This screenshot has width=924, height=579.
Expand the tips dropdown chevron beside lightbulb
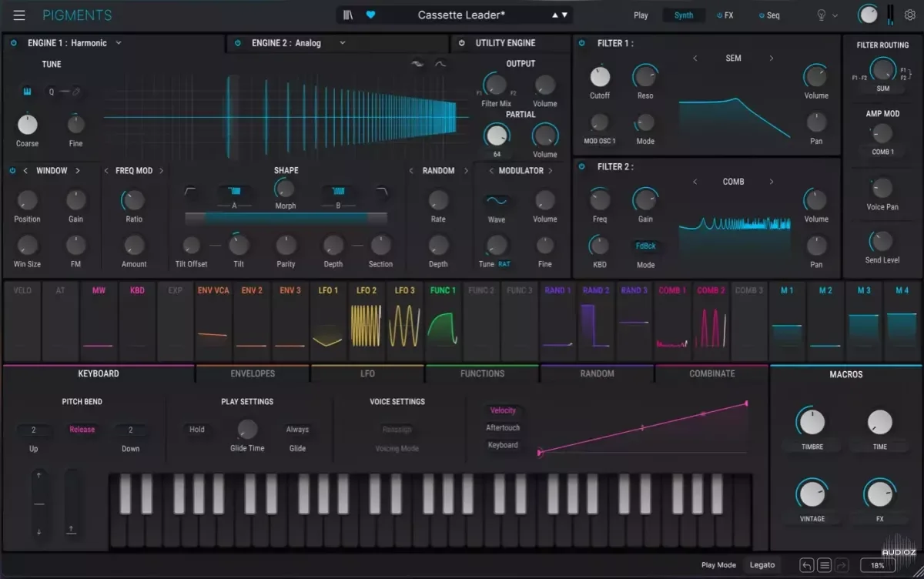[835, 15]
